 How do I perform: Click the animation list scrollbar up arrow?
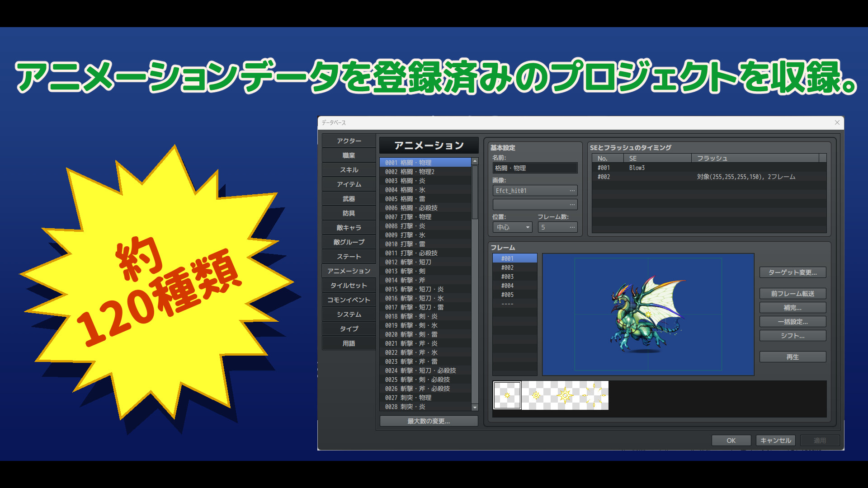coord(475,161)
